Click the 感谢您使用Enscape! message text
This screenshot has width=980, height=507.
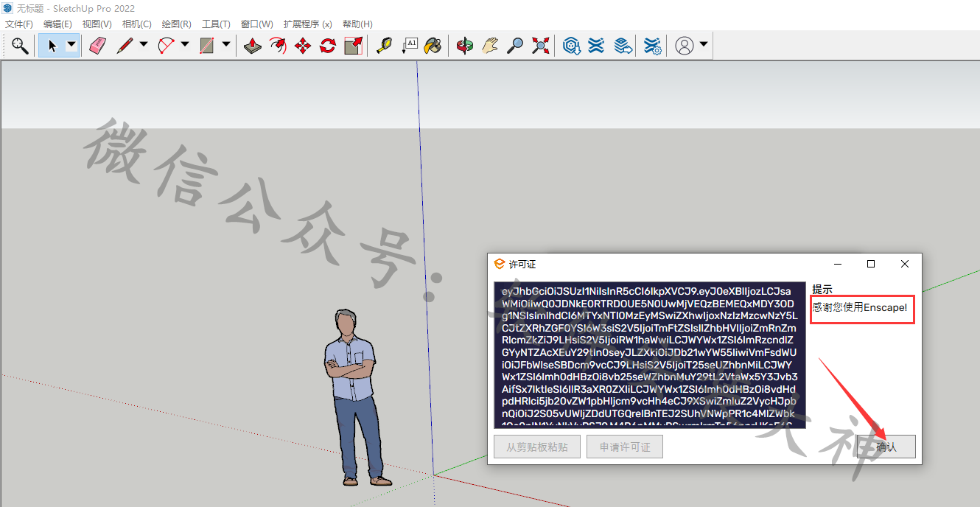(860, 307)
